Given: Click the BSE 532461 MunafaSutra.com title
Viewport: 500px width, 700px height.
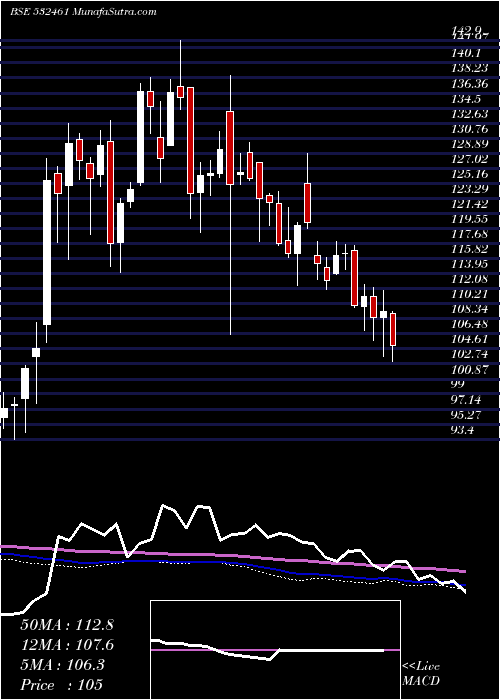Looking at the screenshot, I should pos(83,12).
